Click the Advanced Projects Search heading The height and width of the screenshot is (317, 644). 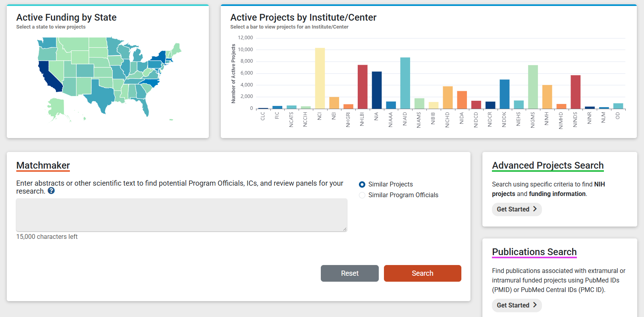click(548, 165)
